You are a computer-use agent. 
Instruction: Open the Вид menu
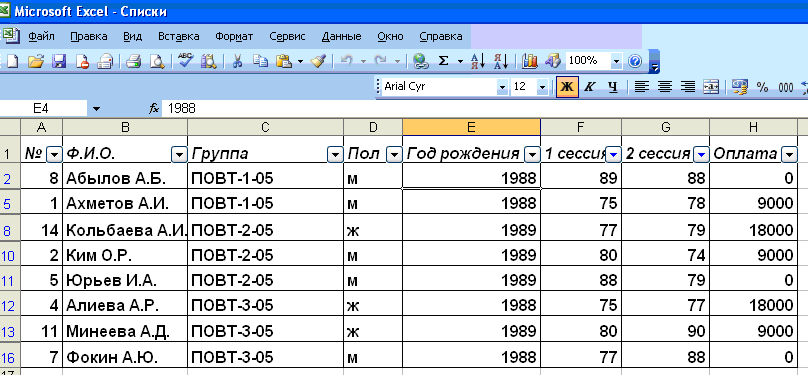coord(132,37)
